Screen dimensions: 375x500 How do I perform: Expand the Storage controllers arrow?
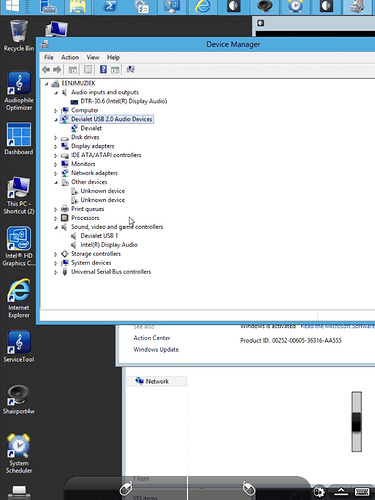point(56,254)
